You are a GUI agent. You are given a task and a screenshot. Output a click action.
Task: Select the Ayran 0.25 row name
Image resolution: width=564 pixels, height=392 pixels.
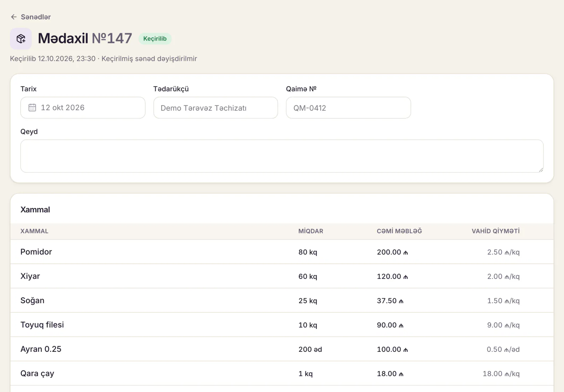point(41,349)
